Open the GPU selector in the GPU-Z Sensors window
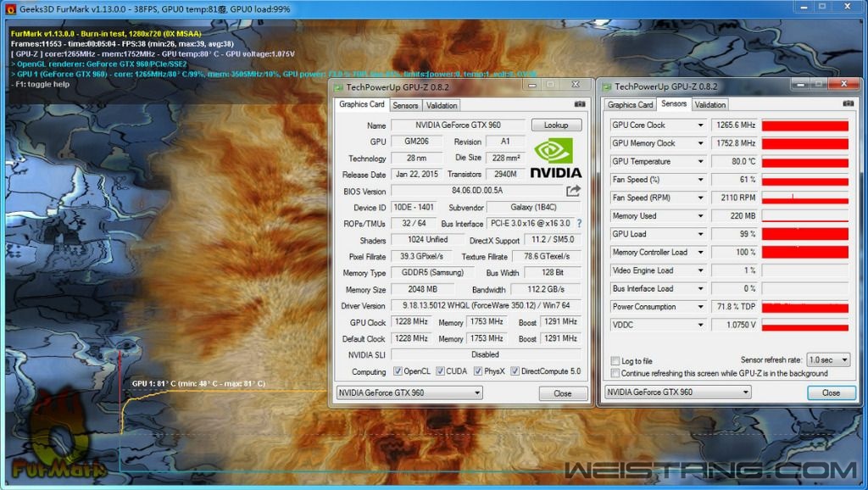The image size is (868, 490). click(677, 392)
